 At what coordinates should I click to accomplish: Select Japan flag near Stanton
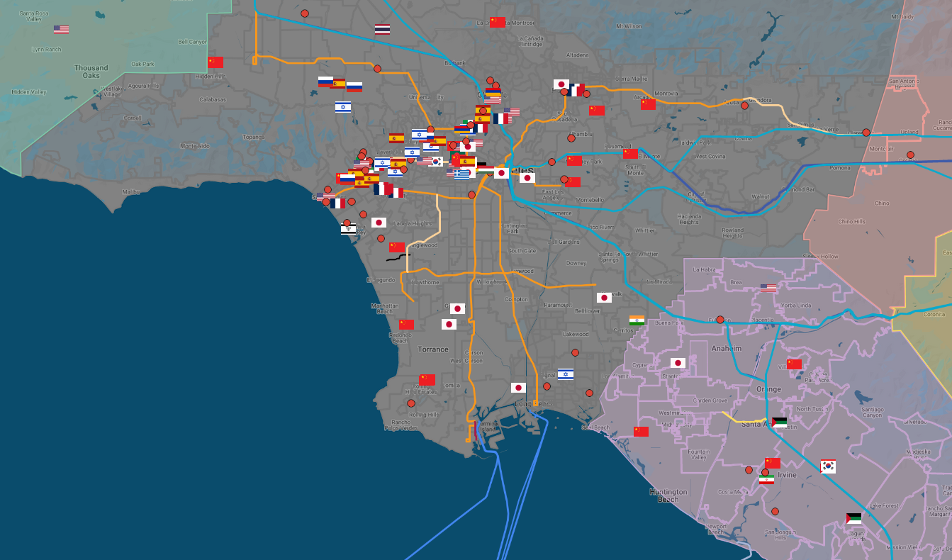(678, 363)
